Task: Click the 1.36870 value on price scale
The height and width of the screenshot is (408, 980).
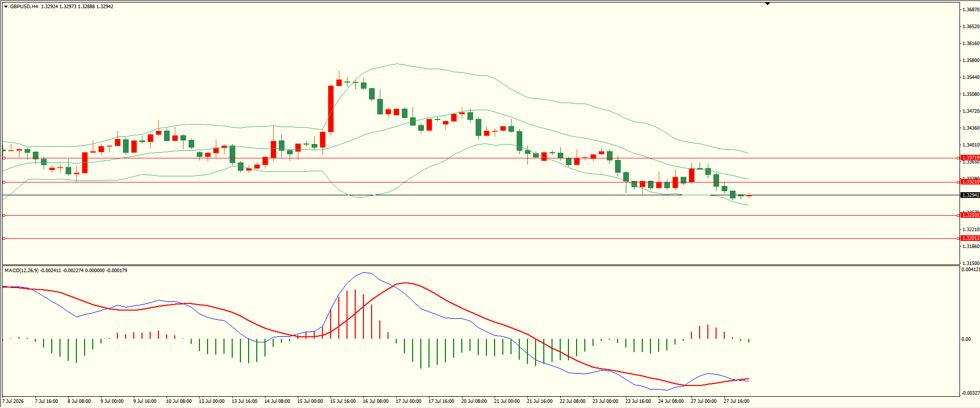Action: (971, 10)
